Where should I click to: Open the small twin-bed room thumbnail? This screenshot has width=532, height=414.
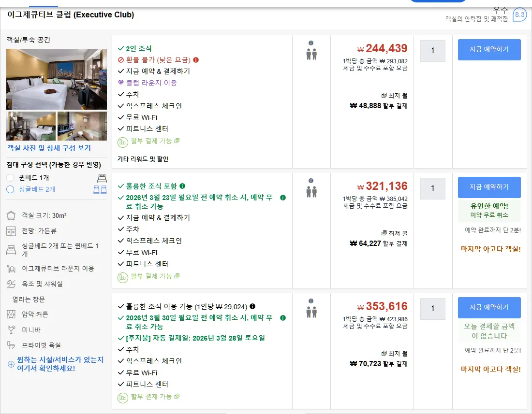(31, 126)
